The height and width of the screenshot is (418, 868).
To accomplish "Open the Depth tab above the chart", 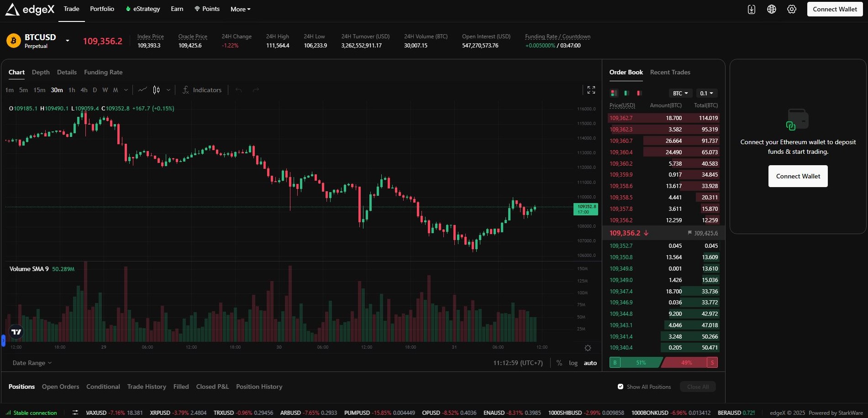I will coord(41,72).
